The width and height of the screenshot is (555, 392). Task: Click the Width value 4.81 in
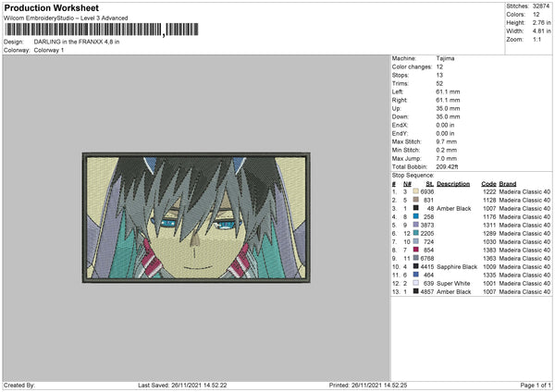coord(541,31)
